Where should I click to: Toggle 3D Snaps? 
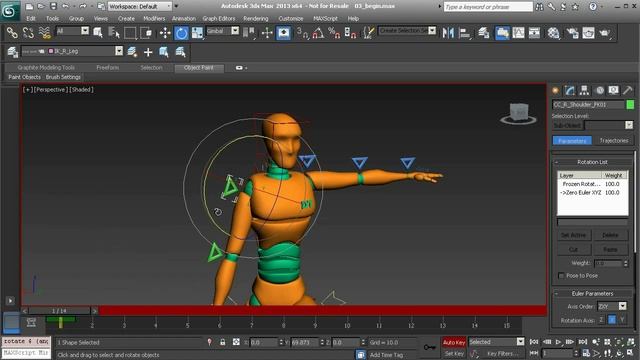point(302,32)
